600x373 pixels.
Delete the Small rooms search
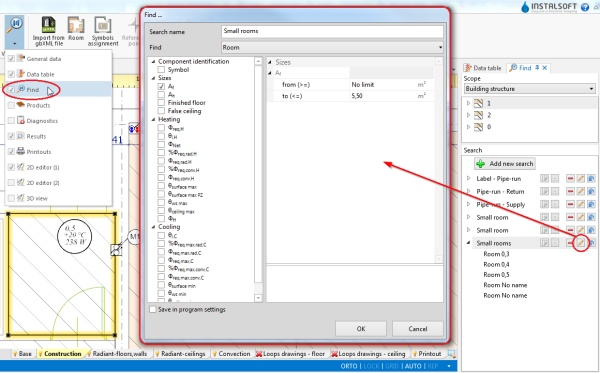pyautogui.click(x=570, y=243)
